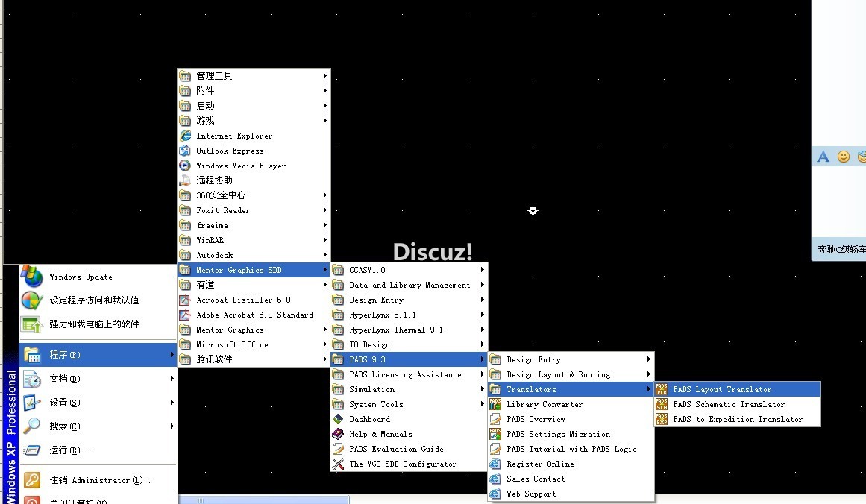Click the PADS Layout Translator icon

click(x=662, y=389)
